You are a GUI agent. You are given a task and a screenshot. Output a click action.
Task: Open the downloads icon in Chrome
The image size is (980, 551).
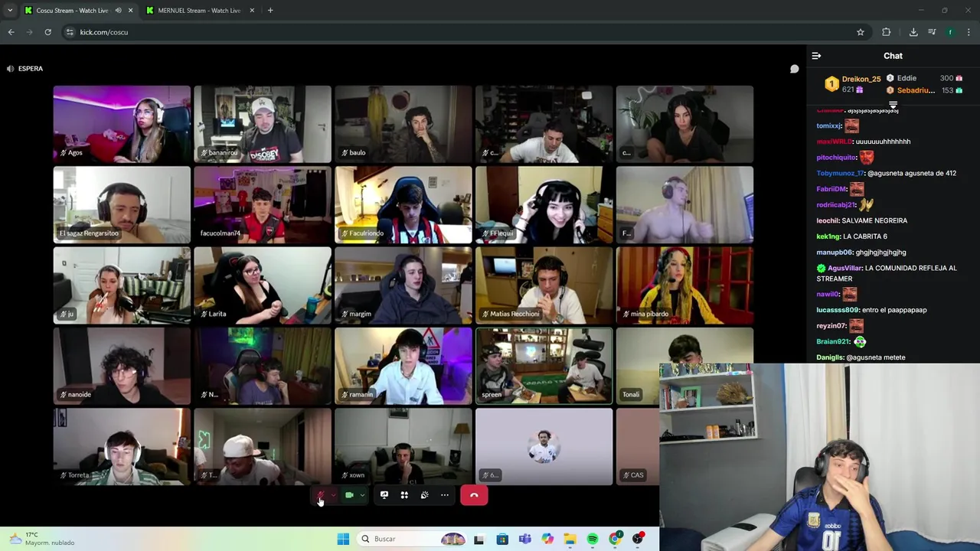coord(913,32)
